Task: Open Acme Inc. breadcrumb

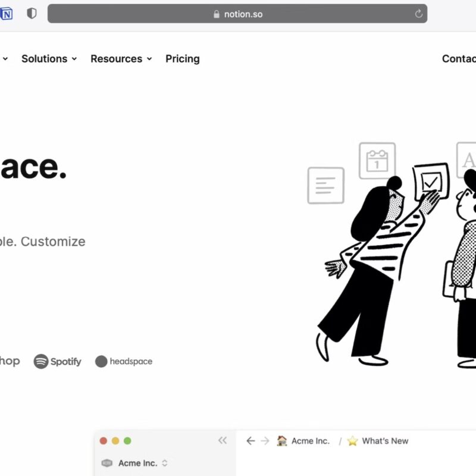Action: tap(303, 441)
